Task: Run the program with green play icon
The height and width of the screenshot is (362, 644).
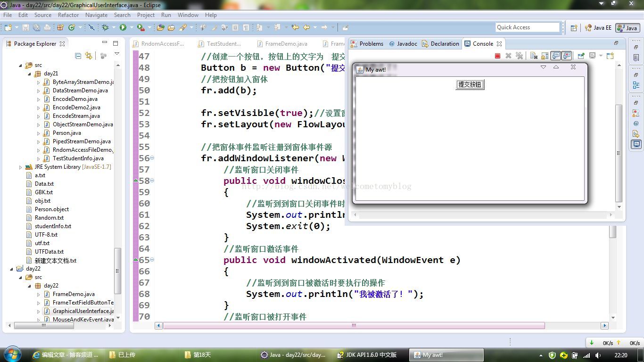Action: click(x=123, y=27)
